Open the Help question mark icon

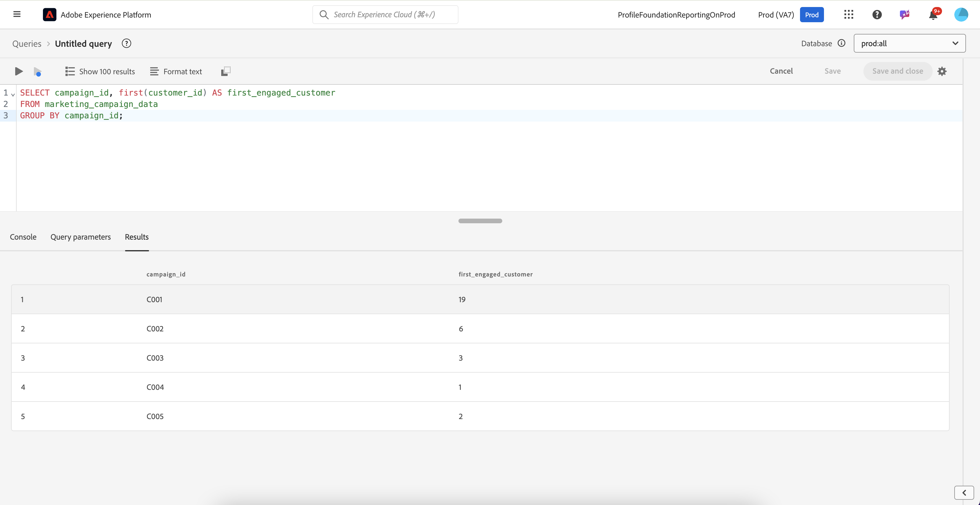pyautogui.click(x=877, y=14)
